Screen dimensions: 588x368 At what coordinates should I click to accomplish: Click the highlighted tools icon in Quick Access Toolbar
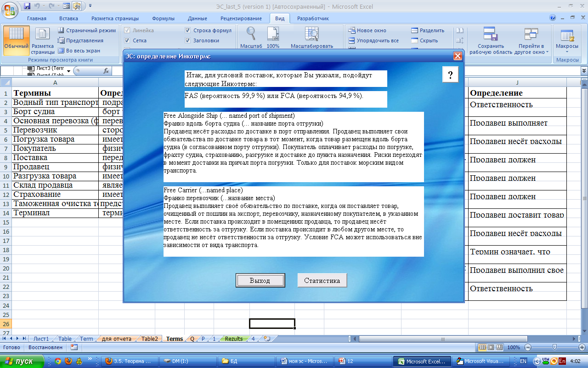click(x=77, y=6)
